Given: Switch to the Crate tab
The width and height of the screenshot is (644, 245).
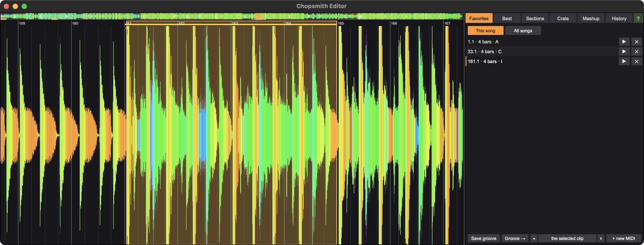Looking at the screenshot, I should (563, 19).
